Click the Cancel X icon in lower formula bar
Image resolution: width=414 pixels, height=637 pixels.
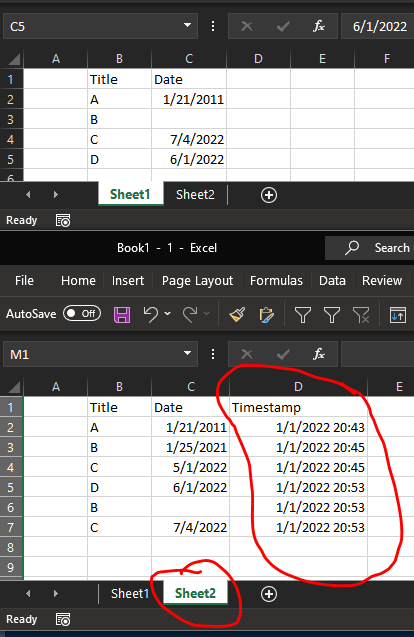(247, 354)
